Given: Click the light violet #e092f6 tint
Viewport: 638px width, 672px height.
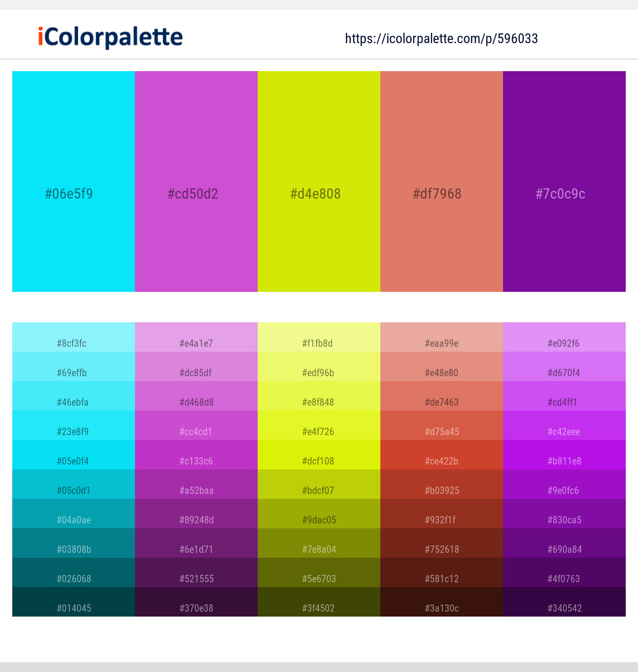Looking at the screenshot, I should [x=564, y=337].
